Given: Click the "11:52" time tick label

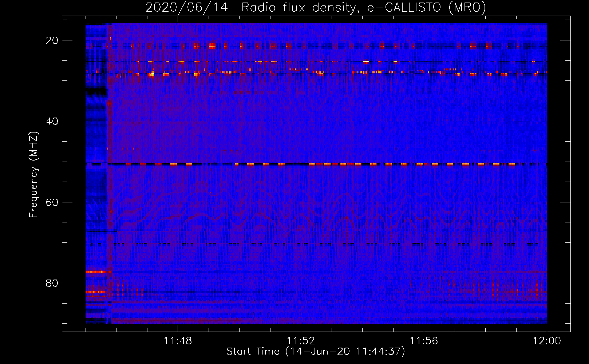Looking at the screenshot, I should click(x=301, y=341).
